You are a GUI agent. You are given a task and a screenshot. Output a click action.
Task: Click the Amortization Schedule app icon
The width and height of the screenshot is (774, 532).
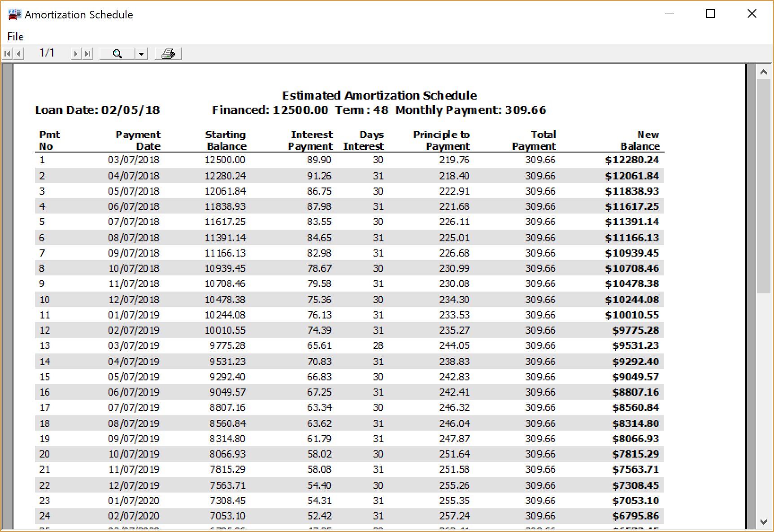point(14,15)
